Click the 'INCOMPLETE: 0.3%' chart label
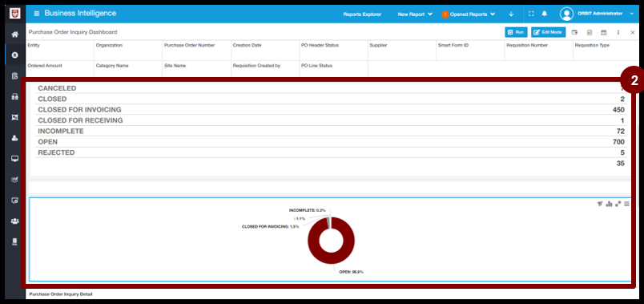 click(x=308, y=210)
